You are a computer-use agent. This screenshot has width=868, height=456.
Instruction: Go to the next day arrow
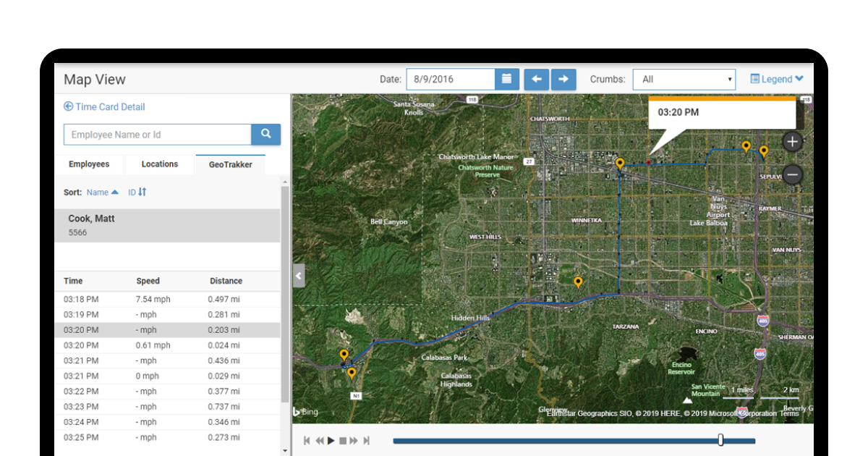point(563,79)
